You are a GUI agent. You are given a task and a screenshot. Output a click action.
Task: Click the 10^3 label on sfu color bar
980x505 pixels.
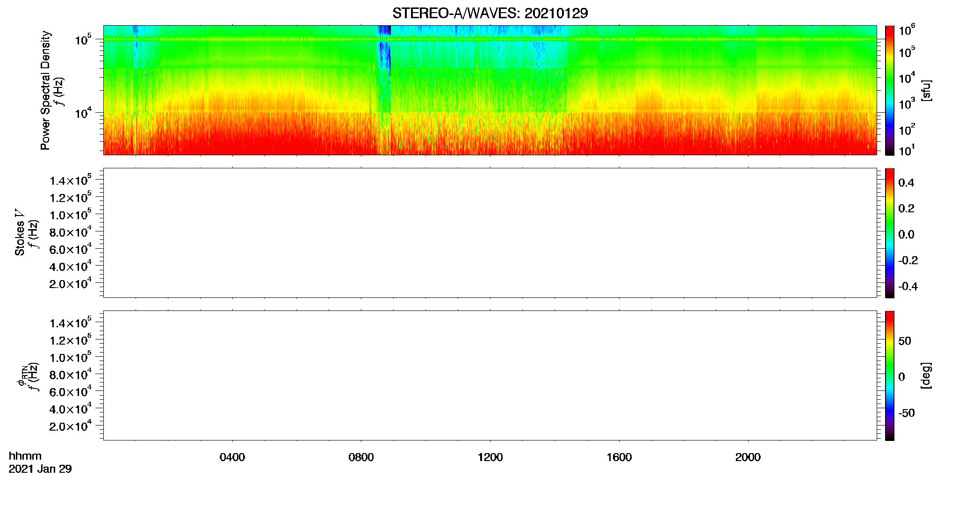[x=907, y=103]
